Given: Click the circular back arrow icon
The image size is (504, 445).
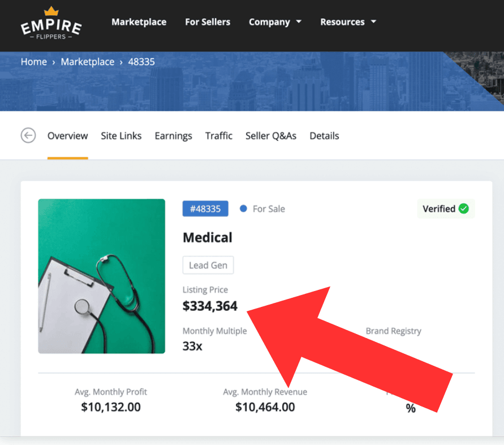Looking at the screenshot, I should 28,135.
